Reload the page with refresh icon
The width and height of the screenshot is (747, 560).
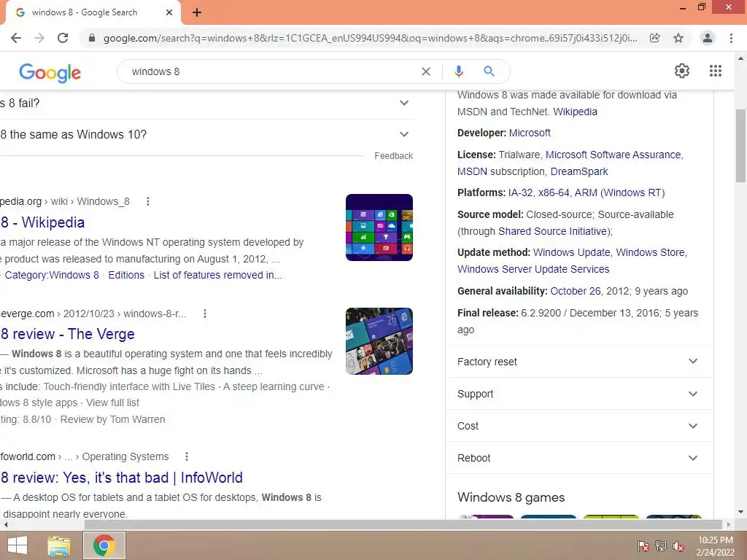point(63,38)
